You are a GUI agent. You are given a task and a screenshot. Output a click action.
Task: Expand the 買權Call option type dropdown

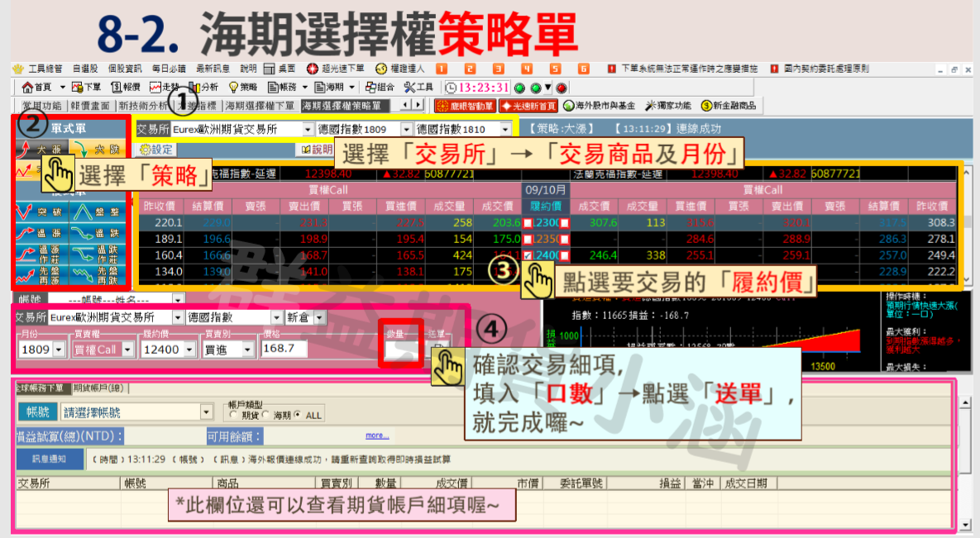[x=127, y=350]
